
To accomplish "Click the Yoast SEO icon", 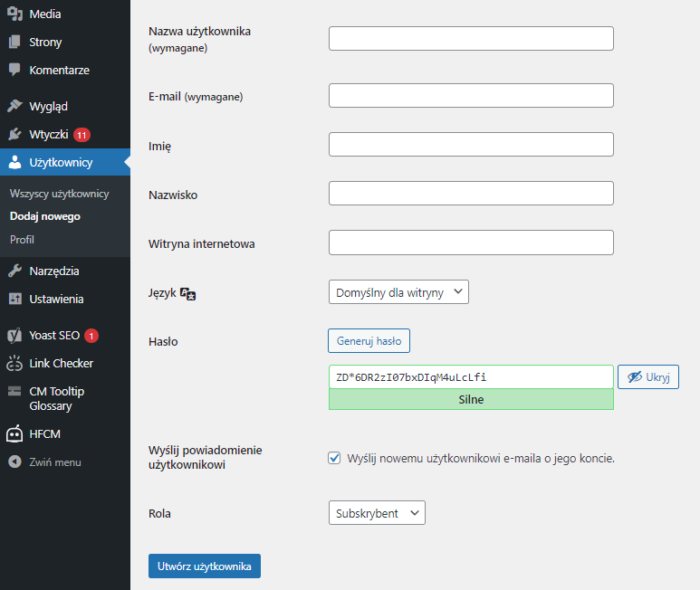I will [x=14, y=336].
